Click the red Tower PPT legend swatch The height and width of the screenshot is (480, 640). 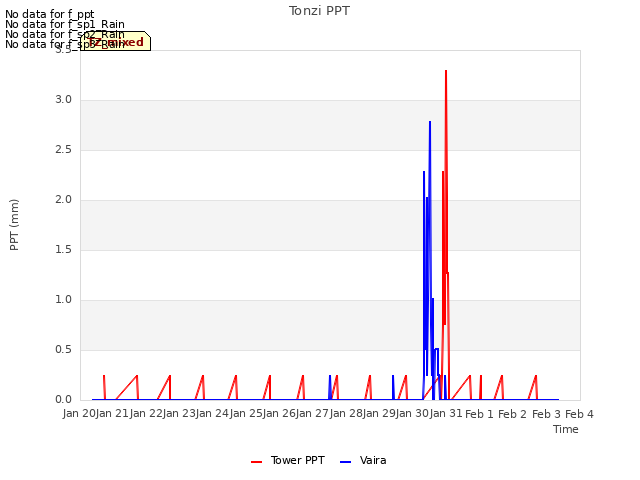point(256,462)
